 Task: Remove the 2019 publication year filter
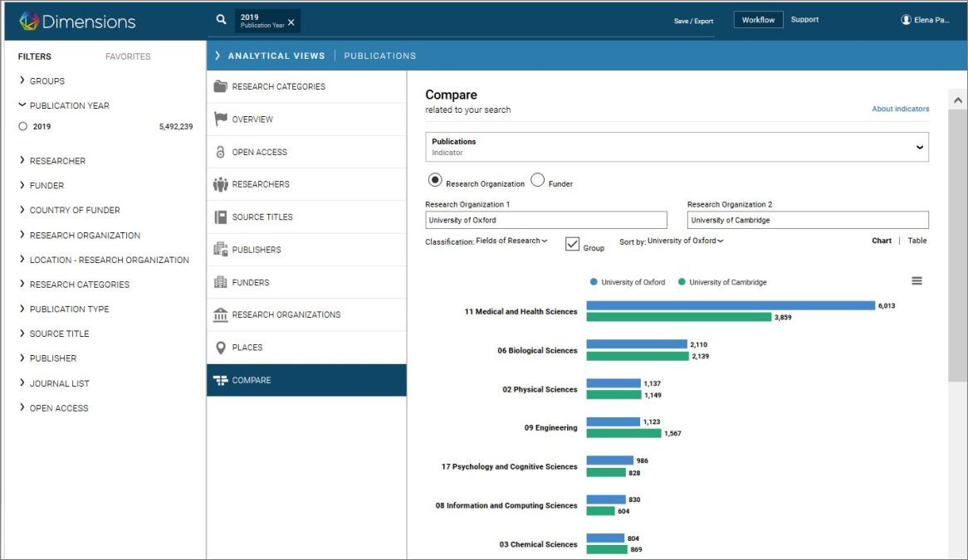pos(291,22)
